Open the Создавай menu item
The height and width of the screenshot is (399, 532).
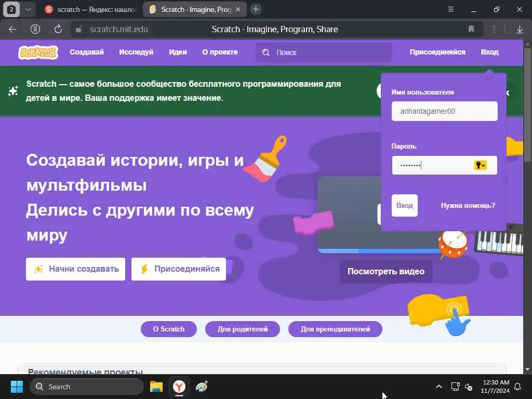click(x=87, y=52)
